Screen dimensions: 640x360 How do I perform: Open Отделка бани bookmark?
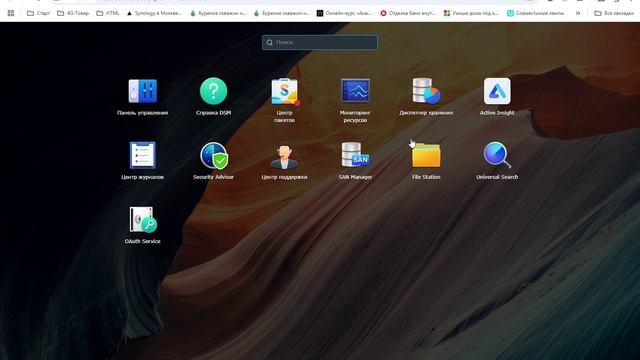pos(408,13)
